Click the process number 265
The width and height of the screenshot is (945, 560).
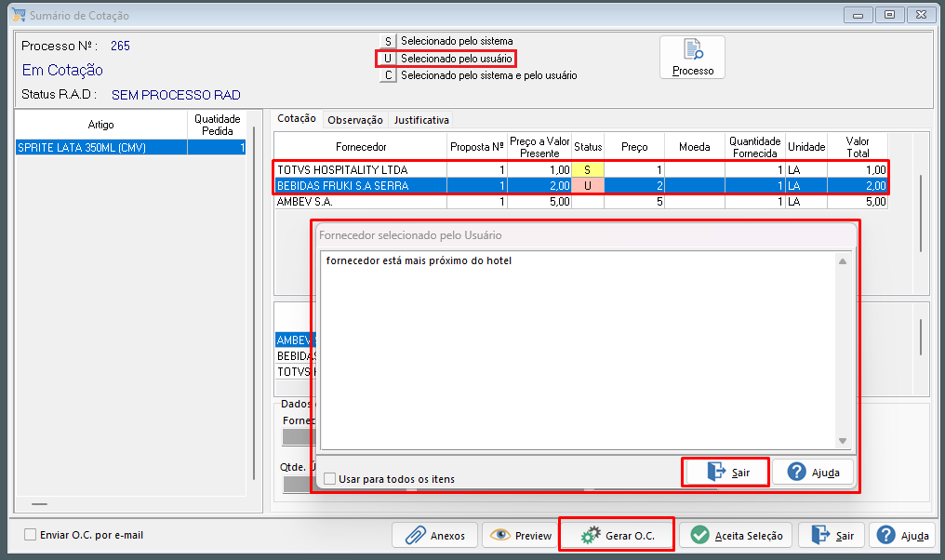click(x=120, y=46)
